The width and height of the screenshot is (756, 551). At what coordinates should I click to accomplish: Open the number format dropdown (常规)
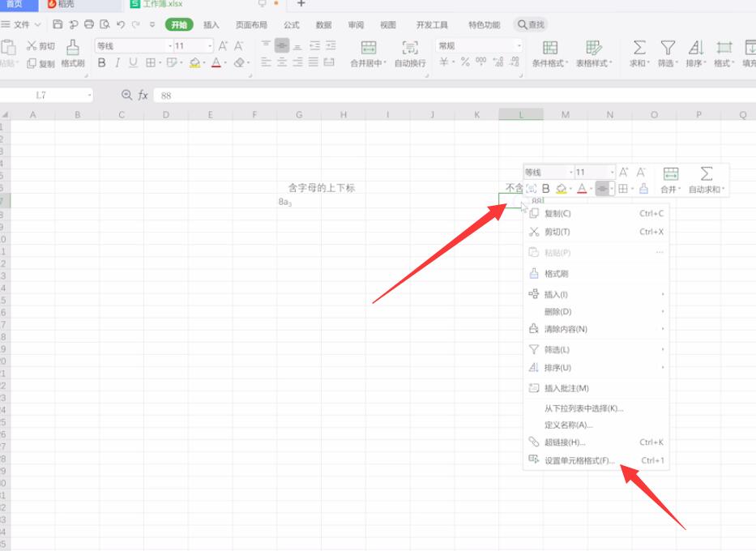click(x=519, y=46)
